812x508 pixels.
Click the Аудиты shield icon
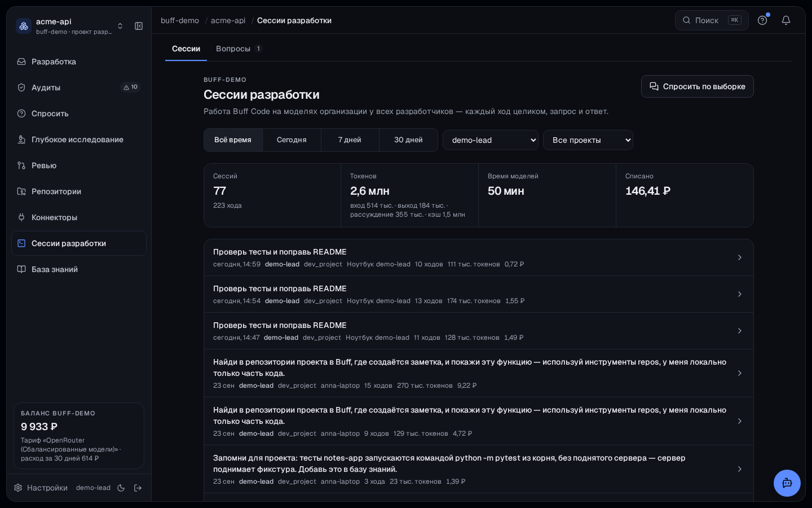pyautogui.click(x=21, y=87)
